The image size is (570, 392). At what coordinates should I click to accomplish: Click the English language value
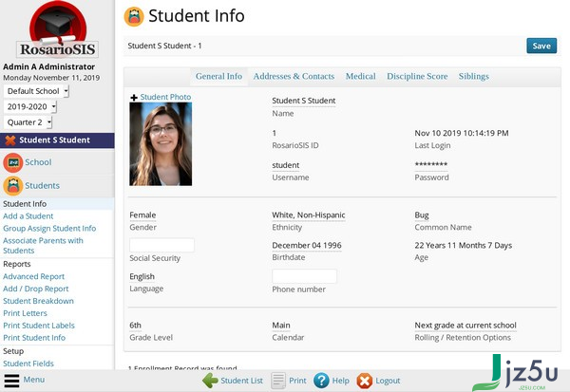(x=142, y=277)
